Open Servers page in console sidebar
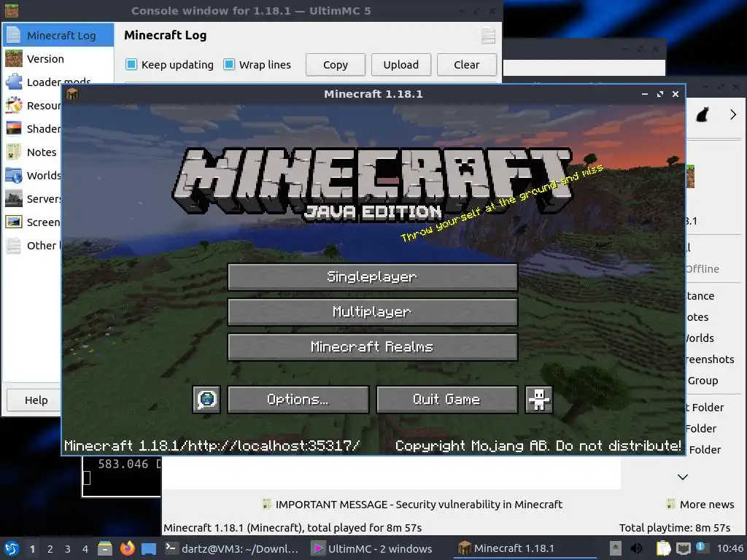The image size is (747, 560). point(32,199)
